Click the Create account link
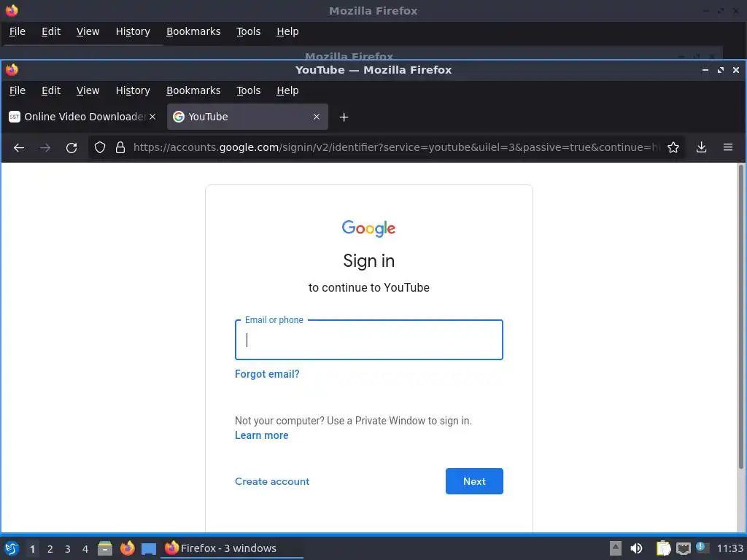The height and width of the screenshot is (560, 747). pos(272,481)
